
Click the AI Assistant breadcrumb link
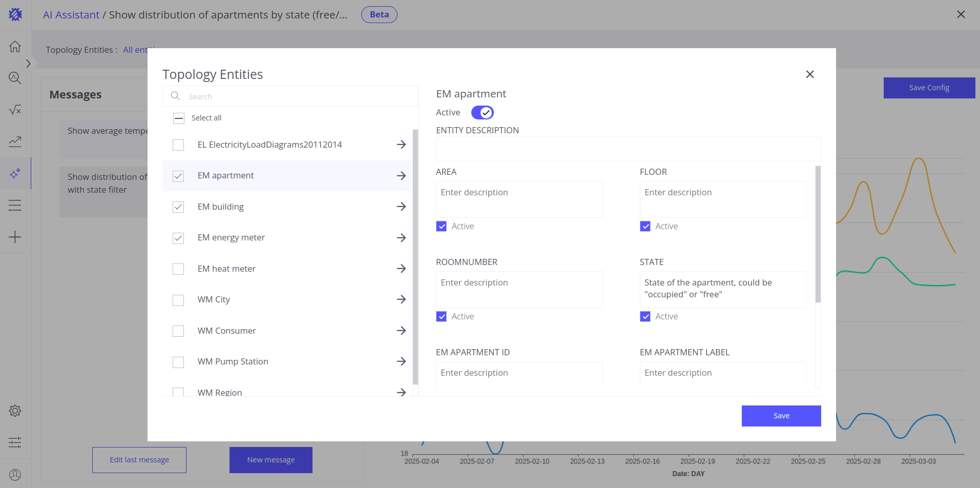tap(71, 15)
